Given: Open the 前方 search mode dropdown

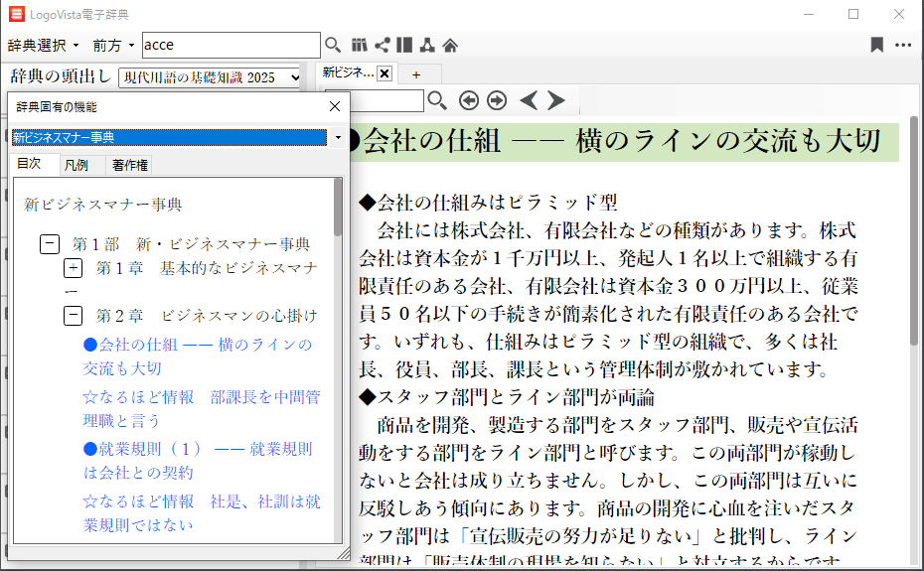Looking at the screenshot, I should tap(113, 46).
